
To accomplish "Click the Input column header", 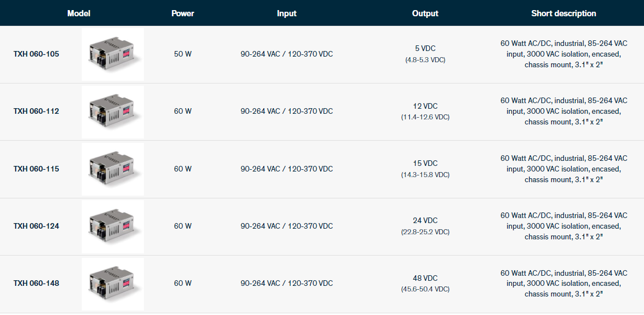I will (287, 13).
